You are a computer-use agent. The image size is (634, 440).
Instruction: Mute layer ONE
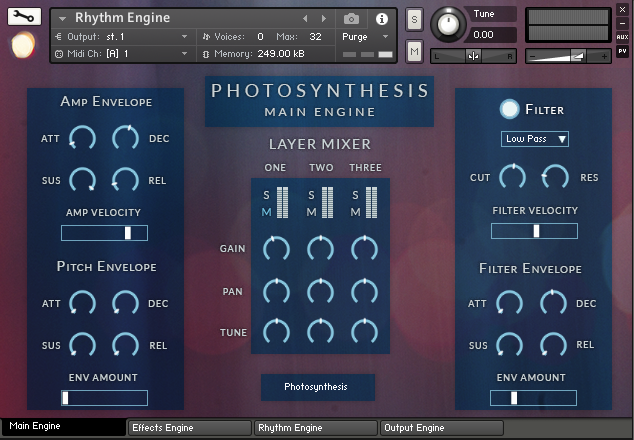point(266,212)
